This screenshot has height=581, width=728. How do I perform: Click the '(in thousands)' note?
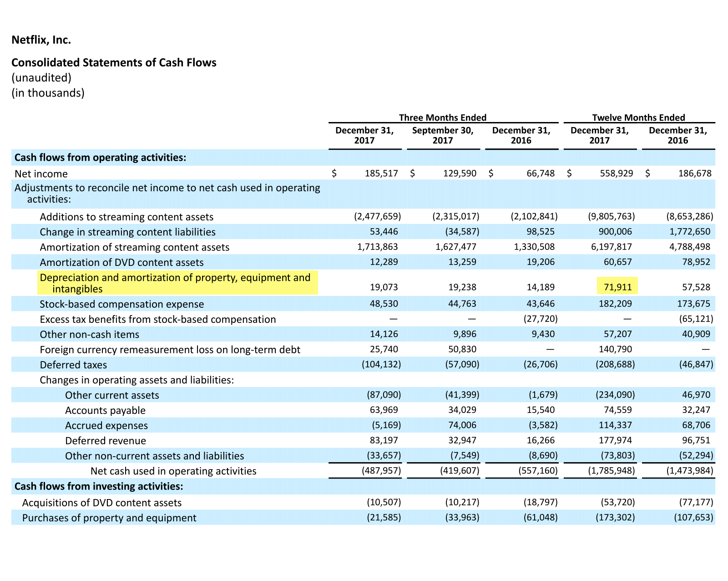[x=48, y=93]
